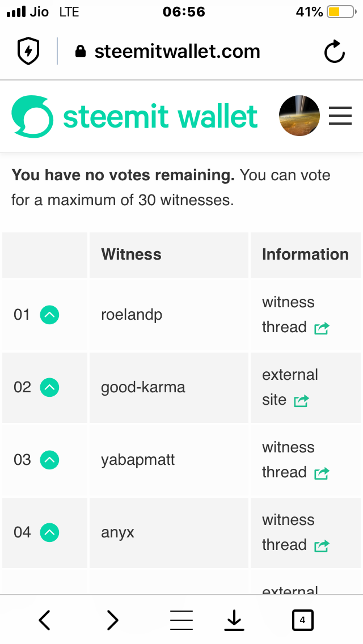Open good-karma's external site link icon
The width and height of the screenshot is (363, 644).
(x=301, y=401)
